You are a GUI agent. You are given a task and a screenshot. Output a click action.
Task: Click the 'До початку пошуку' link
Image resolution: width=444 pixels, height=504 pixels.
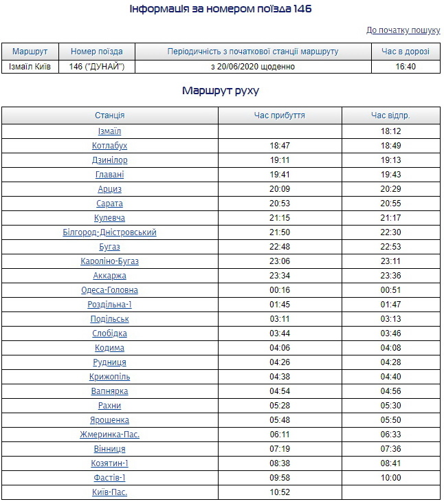[x=403, y=30]
